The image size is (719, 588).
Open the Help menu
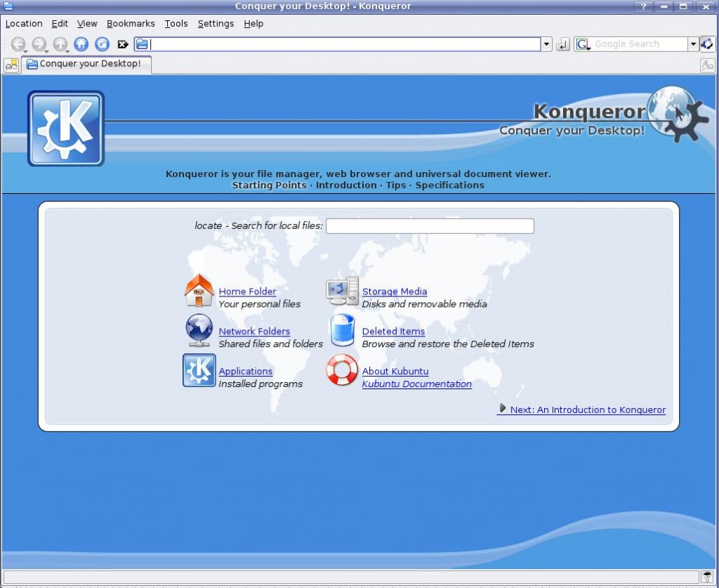point(253,24)
